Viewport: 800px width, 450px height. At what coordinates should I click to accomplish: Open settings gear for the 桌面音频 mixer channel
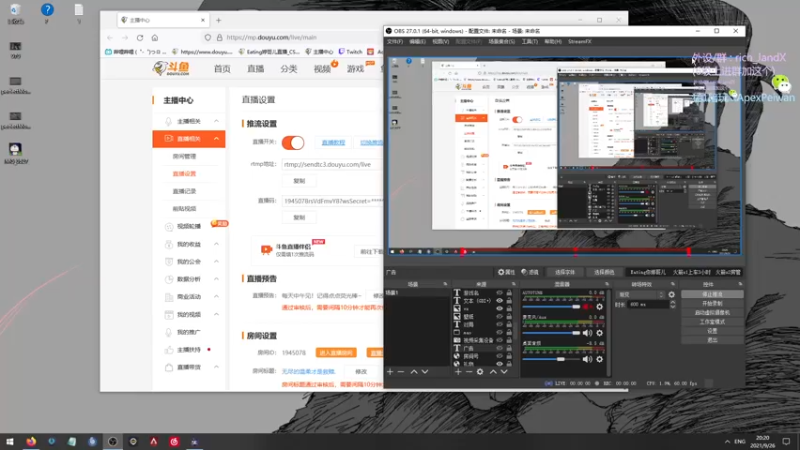pyautogui.click(x=599, y=359)
